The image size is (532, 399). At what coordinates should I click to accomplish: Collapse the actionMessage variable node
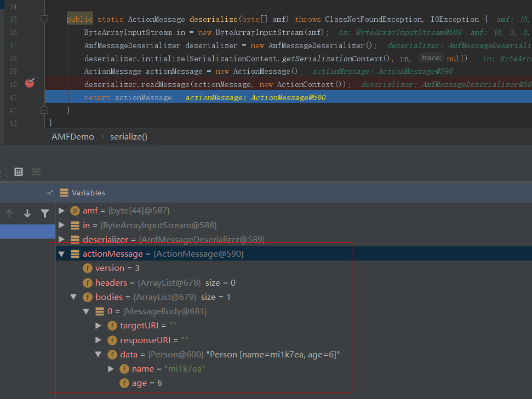coord(61,254)
